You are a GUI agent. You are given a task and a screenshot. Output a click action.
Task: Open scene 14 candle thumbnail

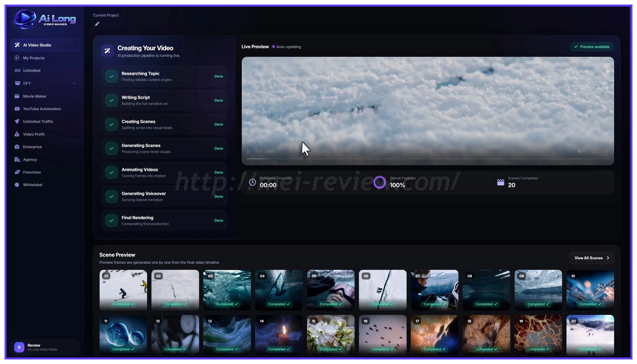click(279, 335)
